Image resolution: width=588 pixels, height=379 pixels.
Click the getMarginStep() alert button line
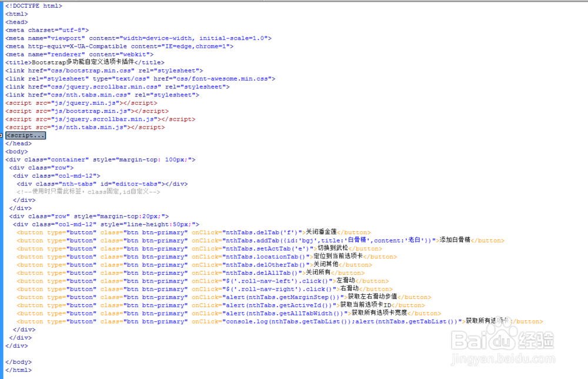224,297
